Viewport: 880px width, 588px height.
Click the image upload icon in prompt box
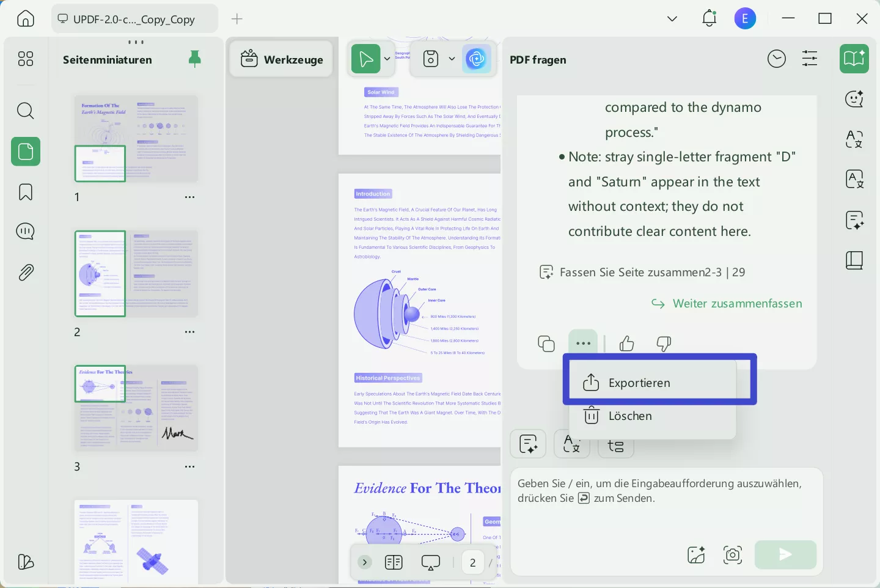point(696,554)
